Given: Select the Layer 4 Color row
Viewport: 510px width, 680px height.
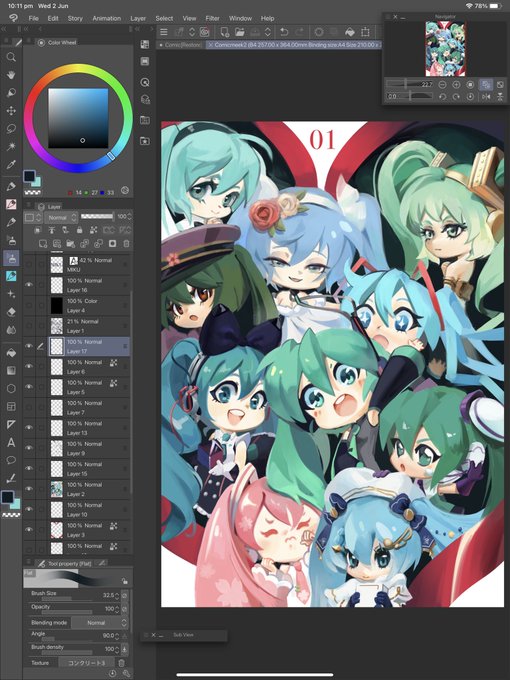Looking at the screenshot, I should tap(76, 305).
